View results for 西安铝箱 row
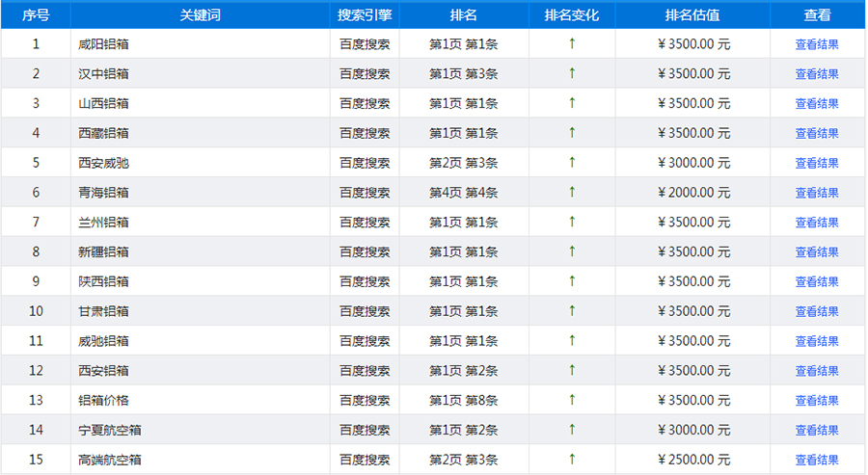 tap(817, 371)
